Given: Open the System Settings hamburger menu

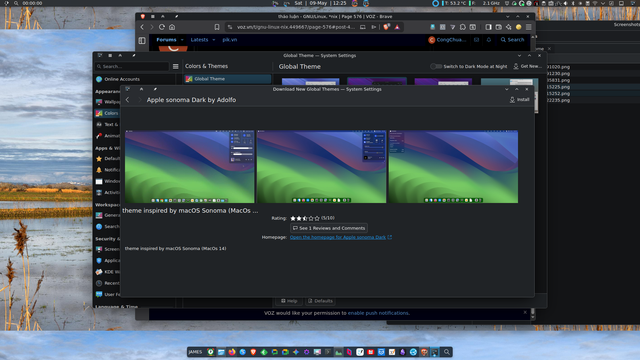Looking at the screenshot, I should coord(176,66).
